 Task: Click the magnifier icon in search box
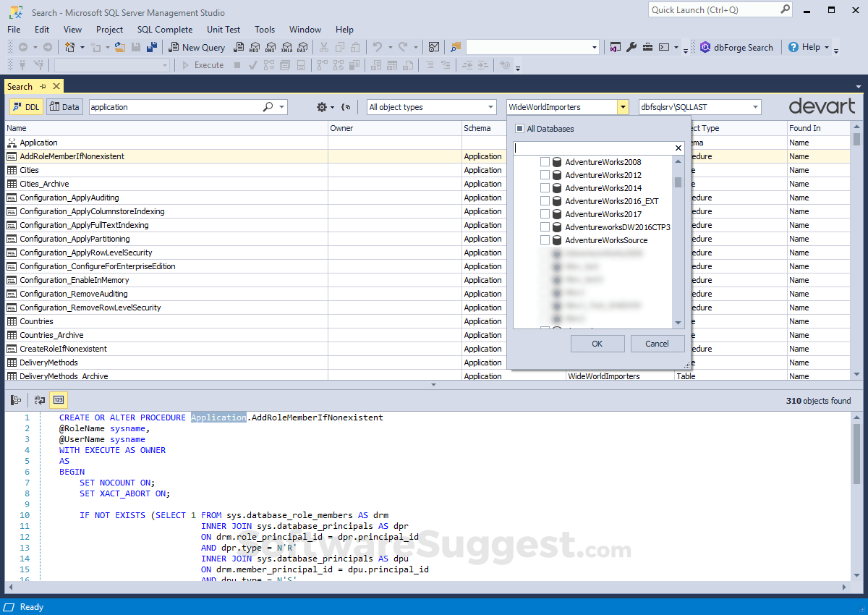(268, 107)
